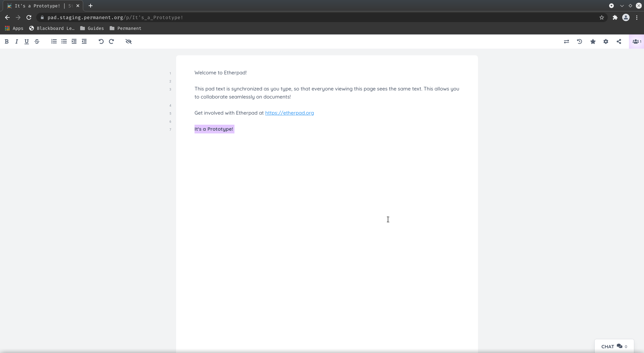644x353 pixels.
Task: Open the pad timeslider history
Action: pyautogui.click(x=580, y=42)
